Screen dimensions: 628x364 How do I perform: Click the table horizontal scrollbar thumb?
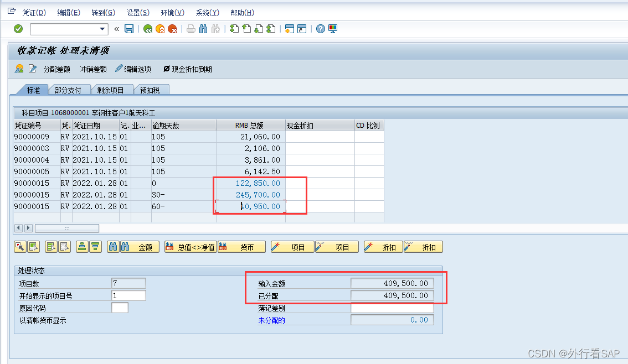(67, 228)
